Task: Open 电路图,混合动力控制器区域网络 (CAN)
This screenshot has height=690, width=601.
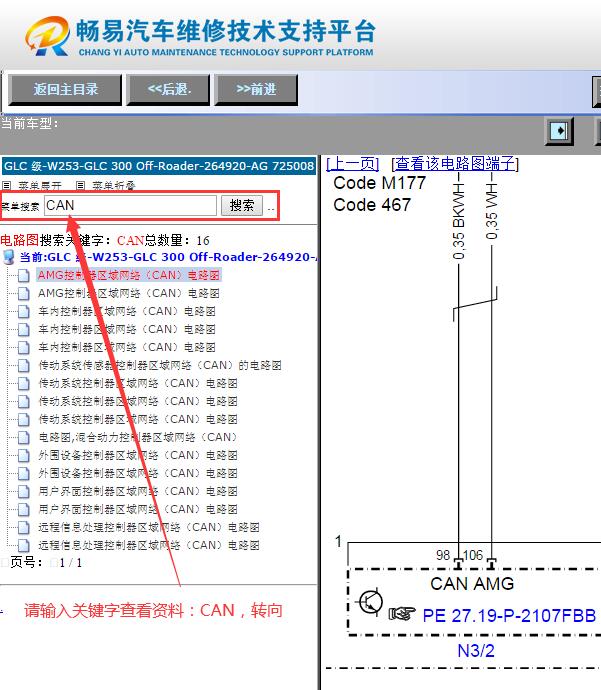Action: coord(138,437)
